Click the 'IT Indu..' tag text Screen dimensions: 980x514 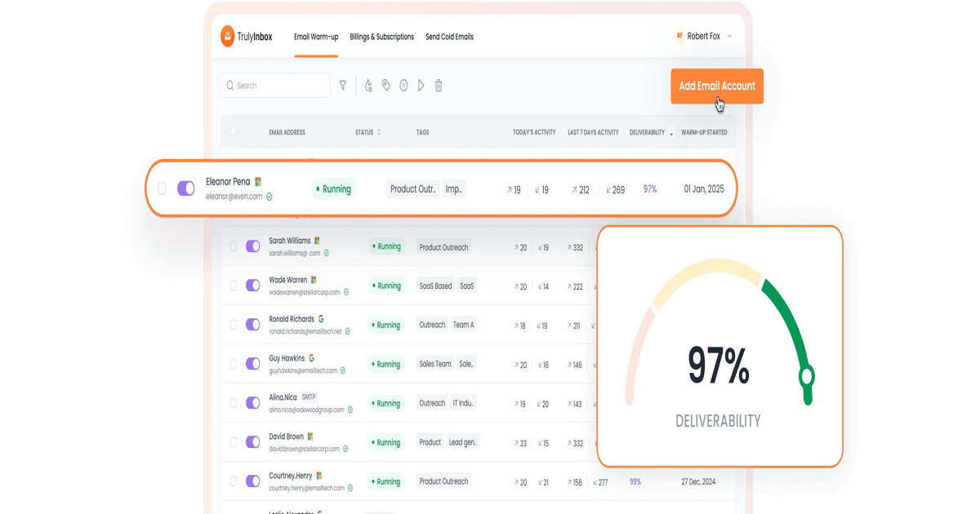pyautogui.click(x=464, y=403)
